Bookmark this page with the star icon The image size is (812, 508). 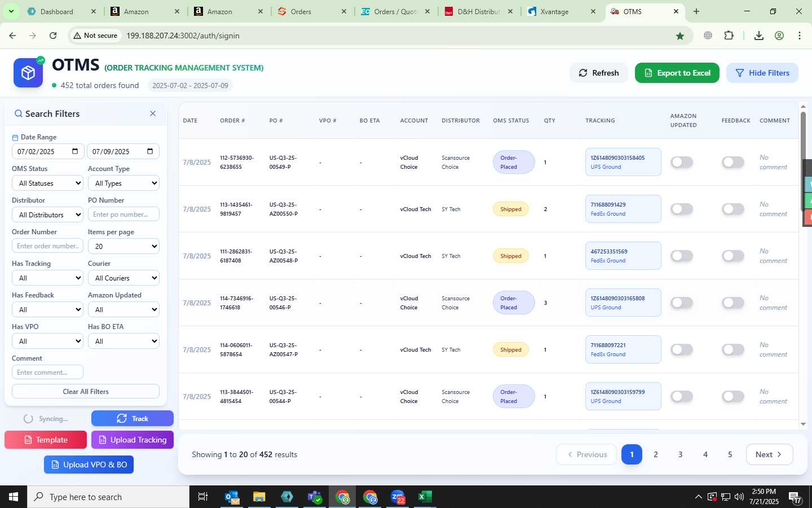tap(680, 36)
